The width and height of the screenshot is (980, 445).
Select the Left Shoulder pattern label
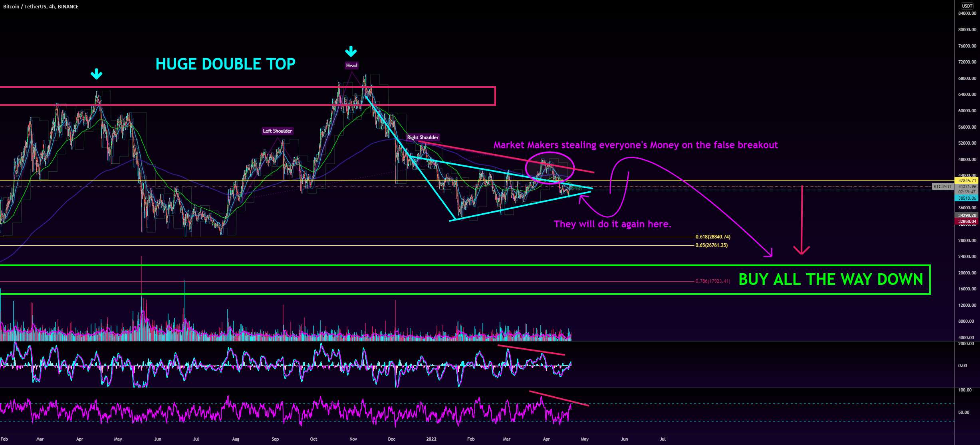click(277, 131)
